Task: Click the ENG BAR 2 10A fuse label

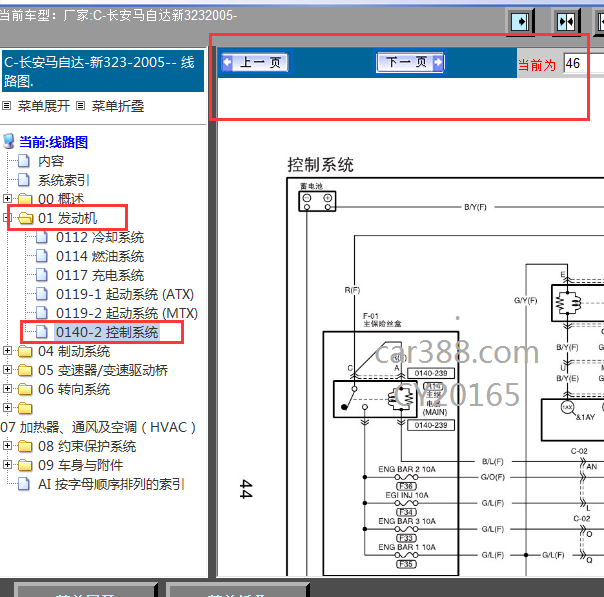Action: tap(407, 469)
